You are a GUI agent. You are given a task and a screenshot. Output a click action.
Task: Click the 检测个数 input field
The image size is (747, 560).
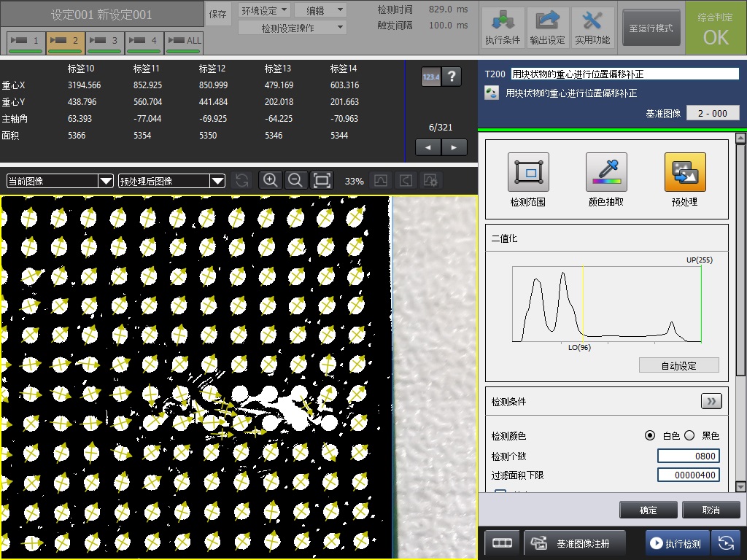[688, 456]
